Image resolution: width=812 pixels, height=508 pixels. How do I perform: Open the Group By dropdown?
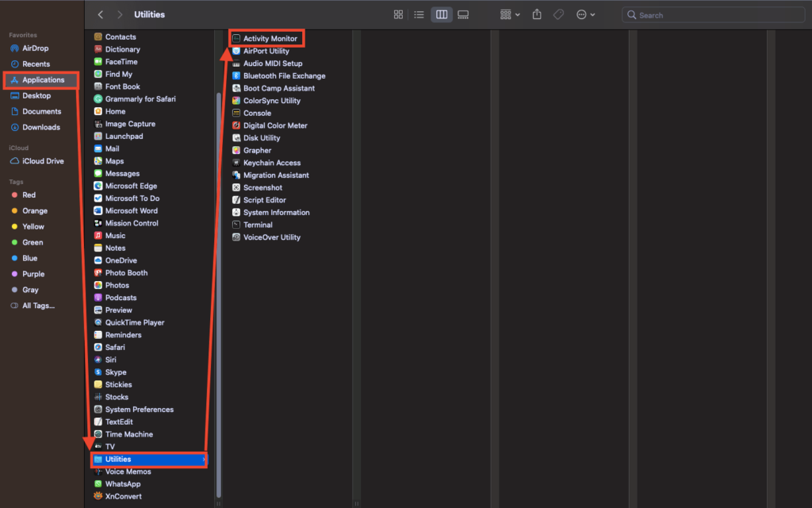[x=510, y=14]
